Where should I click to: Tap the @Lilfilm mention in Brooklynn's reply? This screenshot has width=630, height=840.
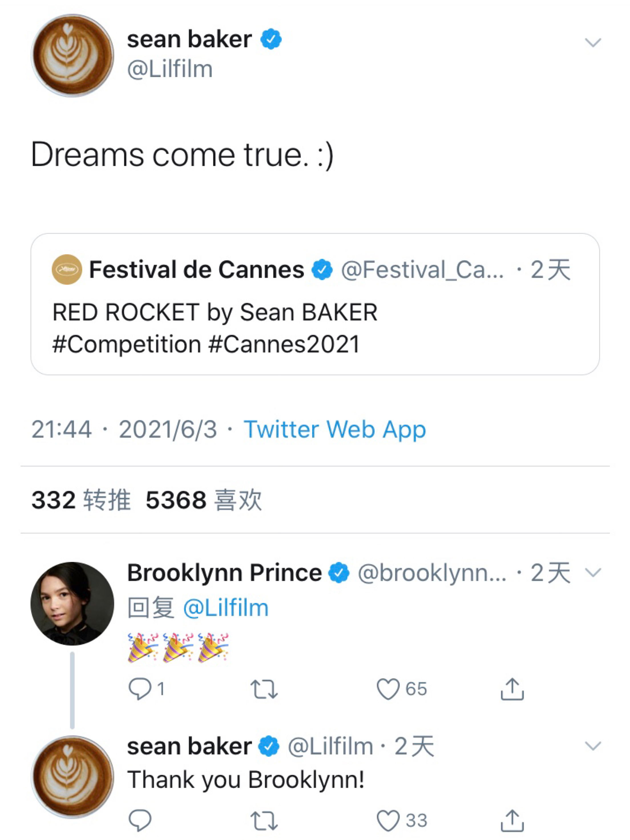(x=226, y=608)
